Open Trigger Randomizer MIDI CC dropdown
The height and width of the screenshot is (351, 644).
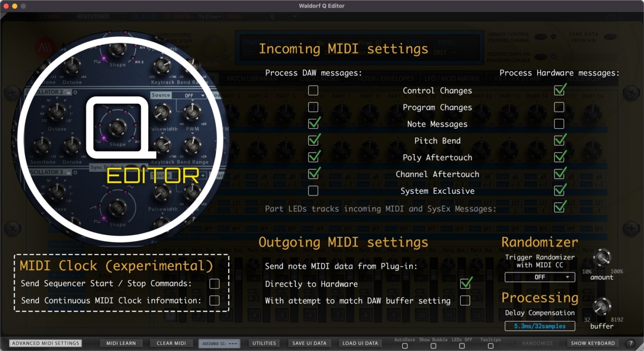click(539, 277)
